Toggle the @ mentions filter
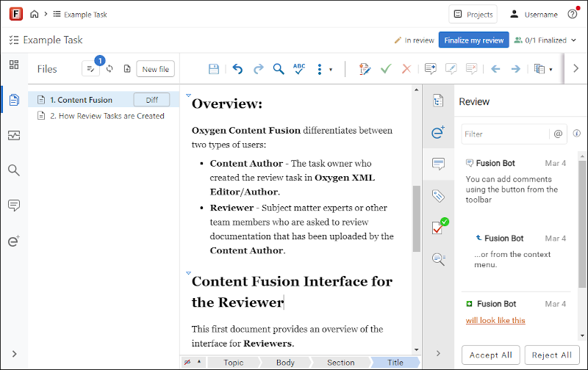 pyautogui.click(x=558, y=134)
